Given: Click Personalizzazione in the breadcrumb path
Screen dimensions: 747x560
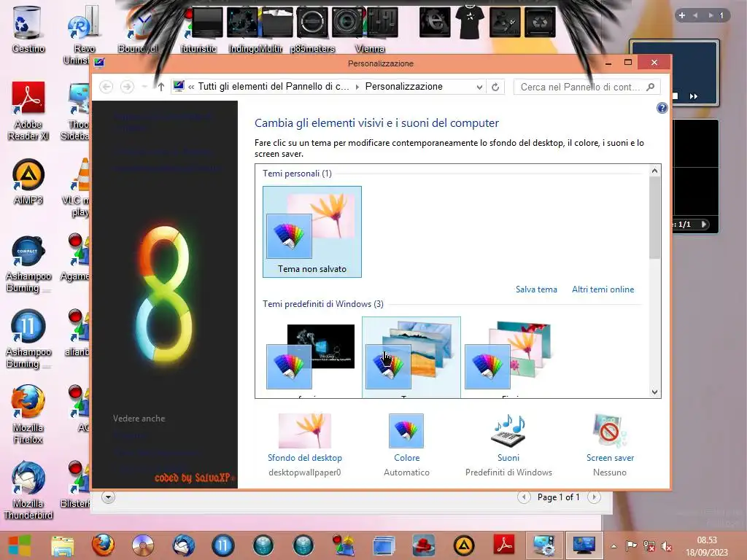Looking at the screenshot, I should pyautogui.click(x=403, y=86).
